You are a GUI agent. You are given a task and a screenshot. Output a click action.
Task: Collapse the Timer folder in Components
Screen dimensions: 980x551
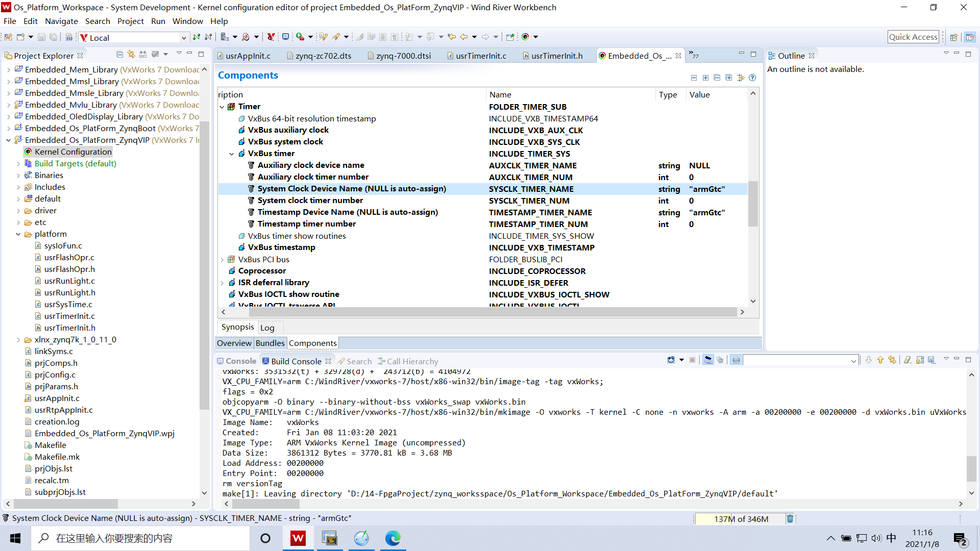(x=222, y=107)
